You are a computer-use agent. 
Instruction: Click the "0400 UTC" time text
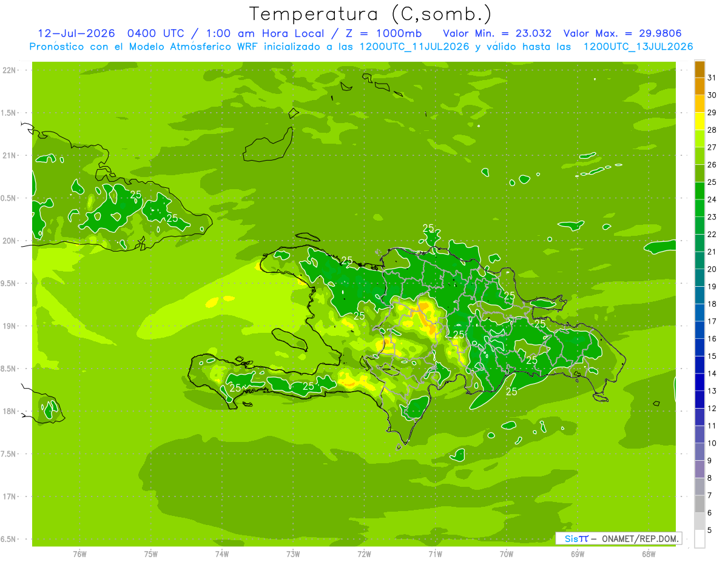pos(157,33)
